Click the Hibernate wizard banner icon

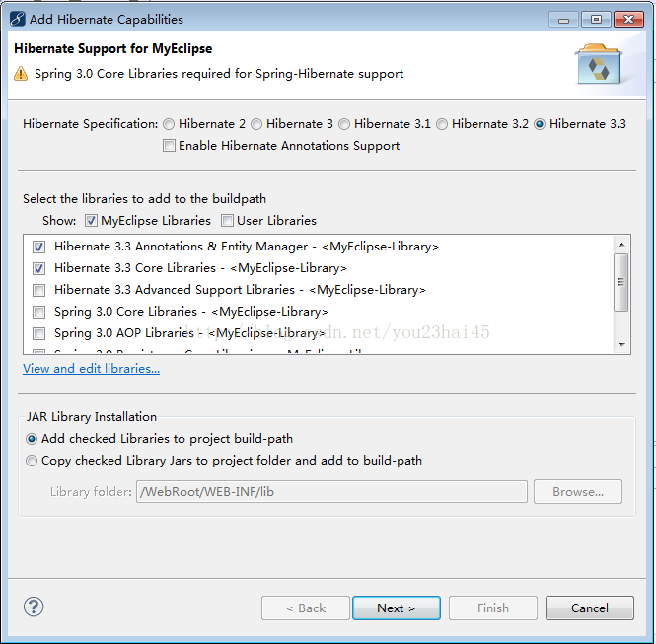(x=599, y=63)
